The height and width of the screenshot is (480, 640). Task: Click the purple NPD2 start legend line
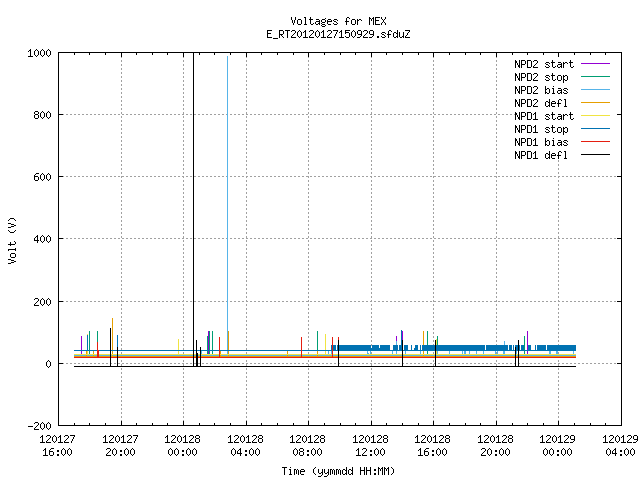coord(595,64)
